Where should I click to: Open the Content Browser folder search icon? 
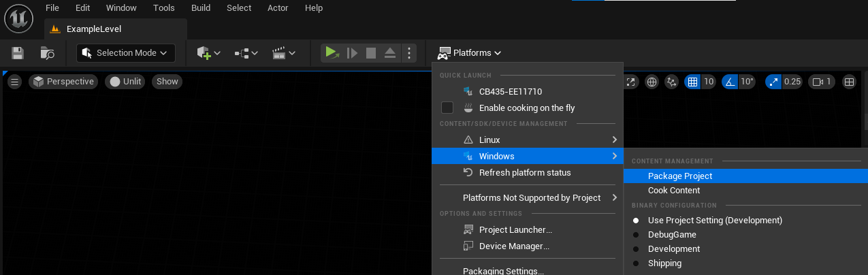(x=47, y=53)
